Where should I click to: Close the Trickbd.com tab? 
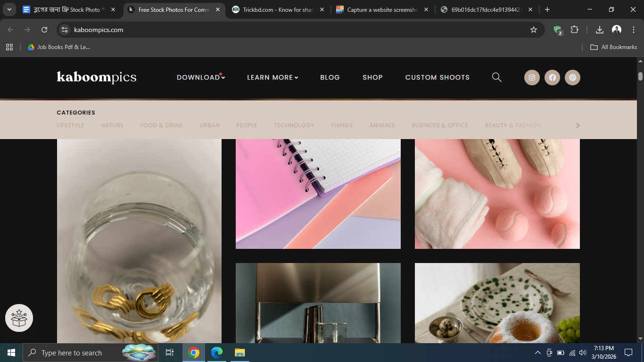coord(322,9)
